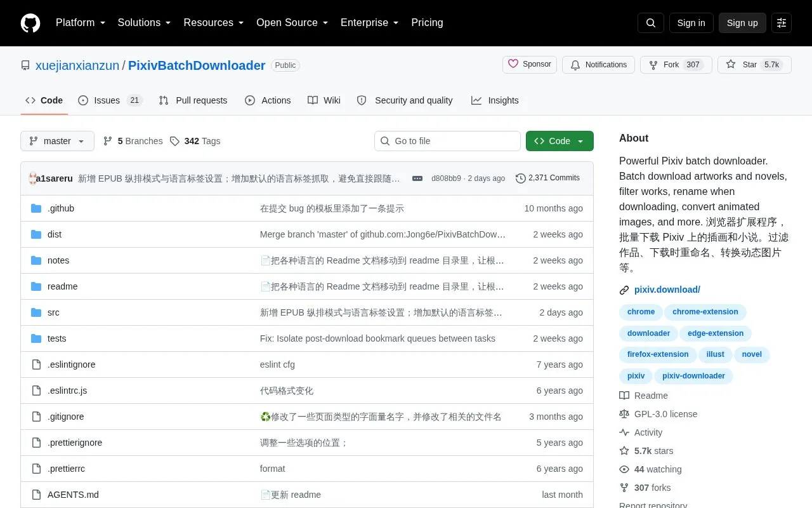Open the appearance settings icon in header
The image size is (812, 508).
[x=782, y=23]
